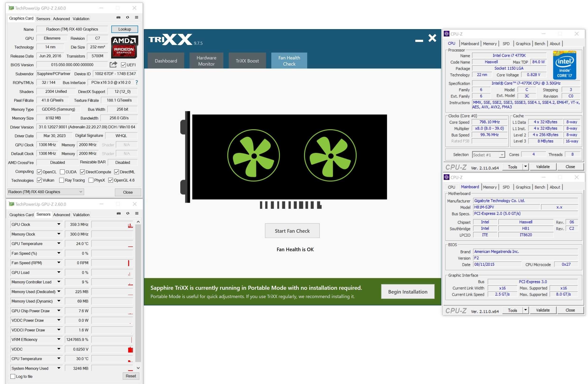Close the TriXX window
Screen dimensions: 588x384
tap(432, 38)
